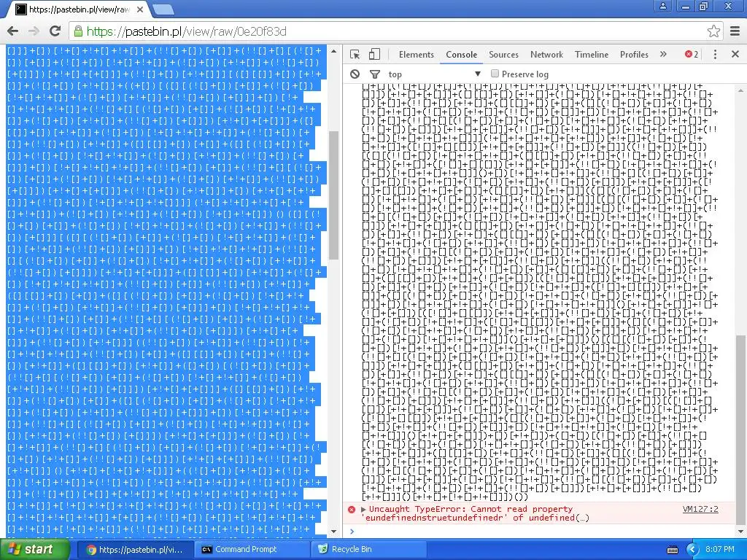This screenshot has width=747, height=560.
Task: Close the pastebin.pl browser tab
Action: [x=140, y=9]
